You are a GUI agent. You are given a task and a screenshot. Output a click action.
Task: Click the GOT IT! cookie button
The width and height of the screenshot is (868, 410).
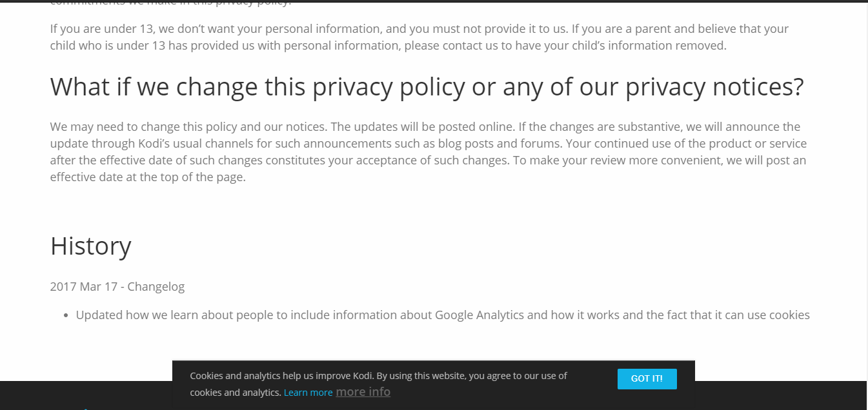coord(647,379)
